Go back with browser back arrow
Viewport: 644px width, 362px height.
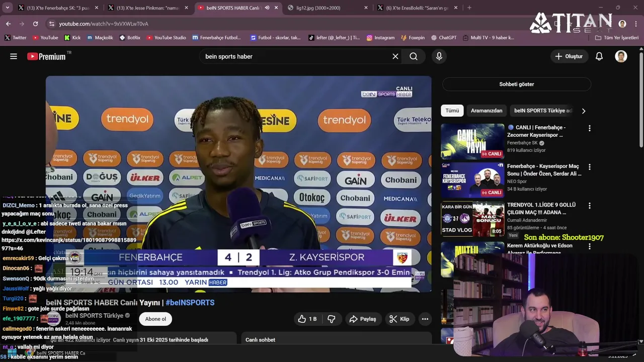pos(9,24)
